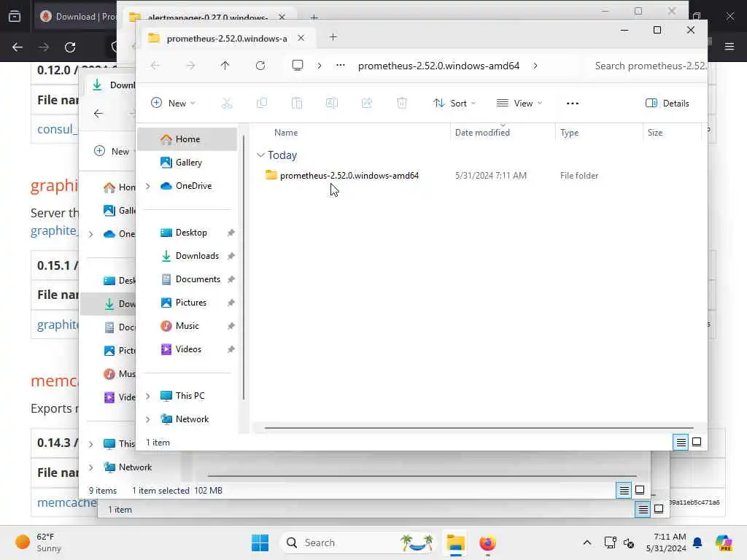The height and width of the screenshot is (560, 747).
Task: Expand the hidden breadcrumb path ellipsis
Action: point(340,65)
